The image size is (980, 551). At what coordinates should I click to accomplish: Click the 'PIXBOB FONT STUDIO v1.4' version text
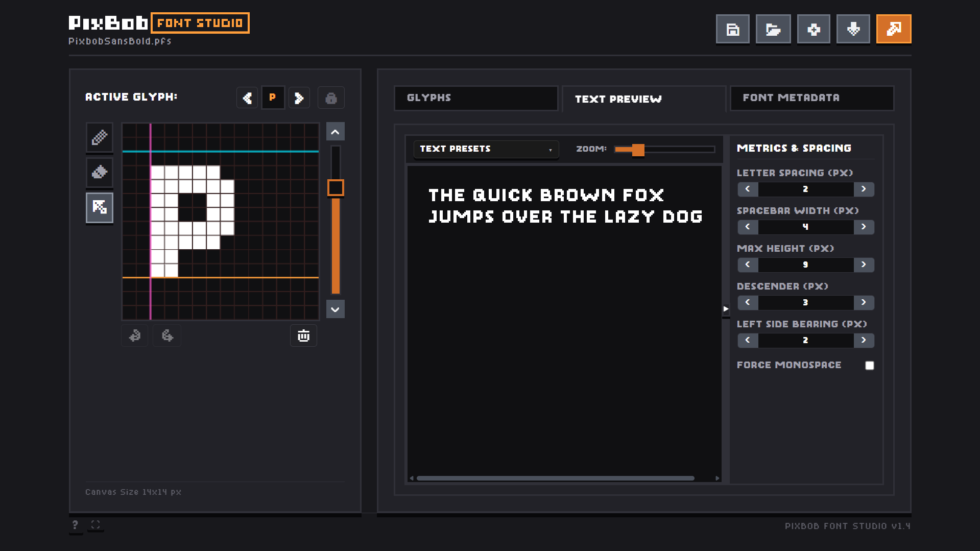pos(848,526)
